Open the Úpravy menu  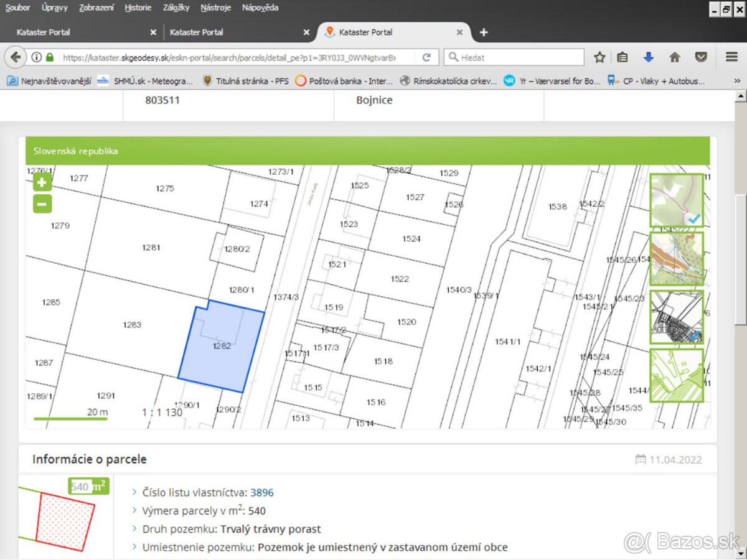coord(55,8)
